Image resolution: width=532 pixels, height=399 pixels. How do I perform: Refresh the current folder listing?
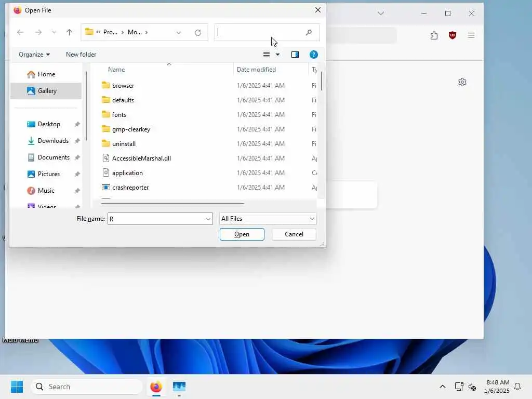[x=198, y=33]
